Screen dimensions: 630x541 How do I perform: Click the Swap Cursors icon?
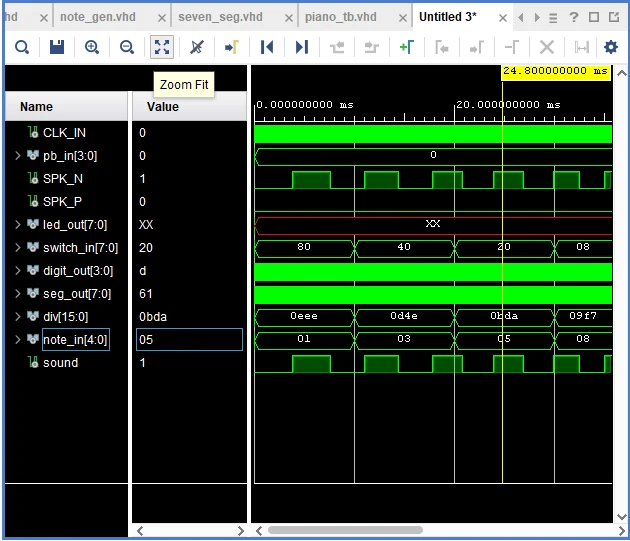[511, 47]
